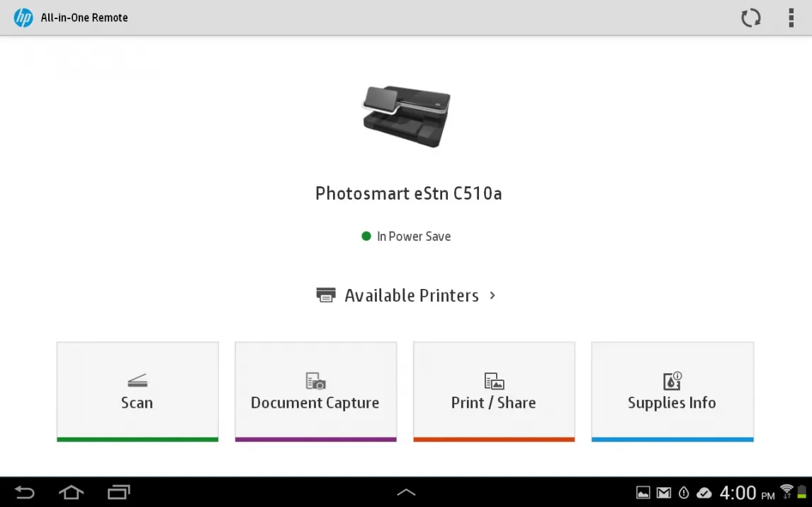
Task: Expand Available Printers using the chevron arrow
Action: [x=493, y=295]
